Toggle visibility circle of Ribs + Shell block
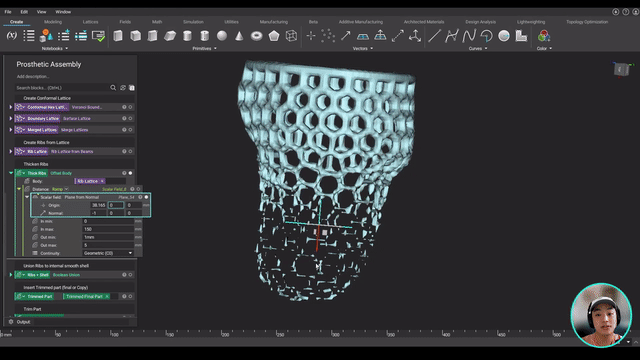Viewport: 640px width, 360px height. (131, 275)
